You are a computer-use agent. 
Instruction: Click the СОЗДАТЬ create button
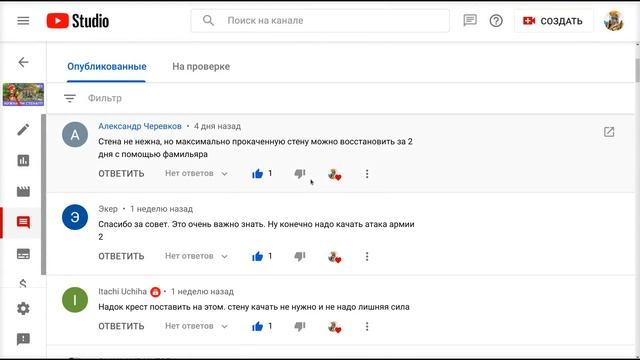[553, 21]
